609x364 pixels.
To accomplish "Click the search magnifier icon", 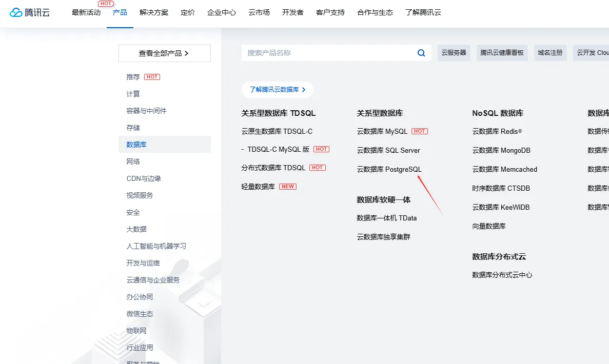I will click(421, 53).
